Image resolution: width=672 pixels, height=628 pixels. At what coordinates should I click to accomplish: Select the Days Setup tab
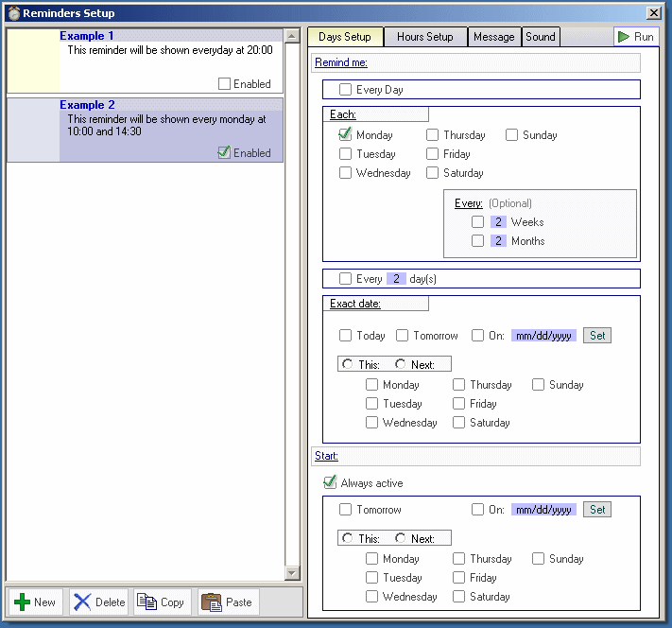[345, 37]
